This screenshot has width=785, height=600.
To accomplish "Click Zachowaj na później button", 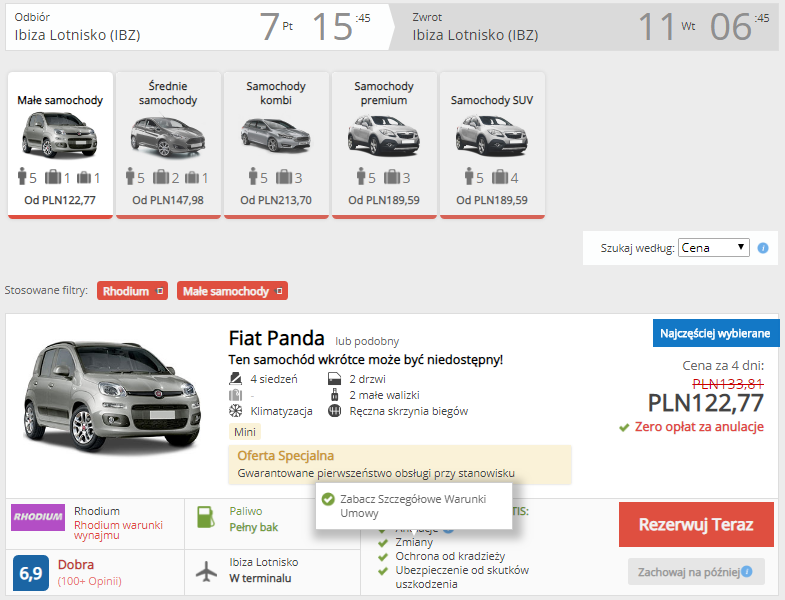I will pyautogui.click(x=696, y=571).
